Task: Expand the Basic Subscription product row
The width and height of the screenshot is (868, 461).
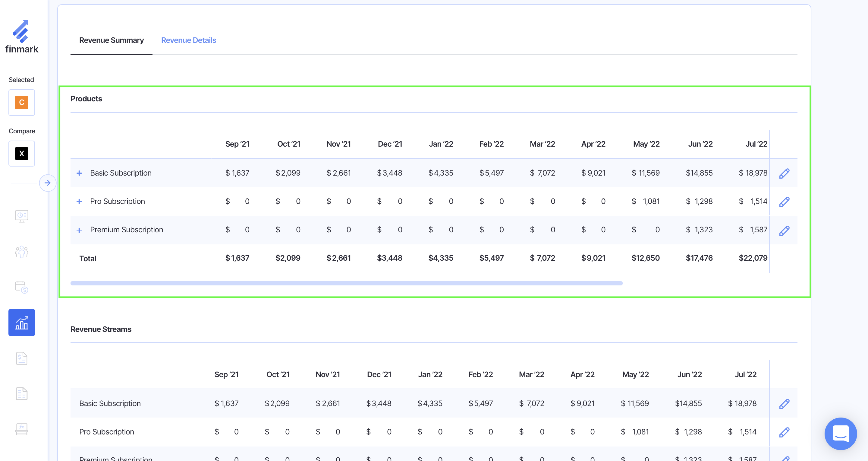Action: click(x=79, y=173)
